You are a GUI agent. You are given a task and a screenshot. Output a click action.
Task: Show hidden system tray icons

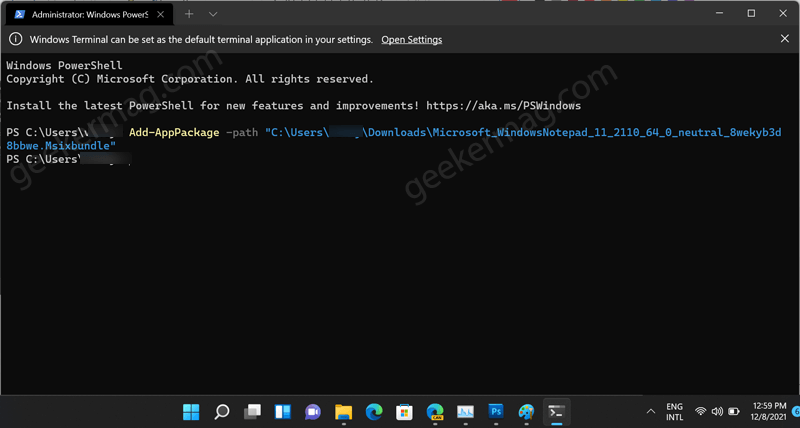[651, 412]
